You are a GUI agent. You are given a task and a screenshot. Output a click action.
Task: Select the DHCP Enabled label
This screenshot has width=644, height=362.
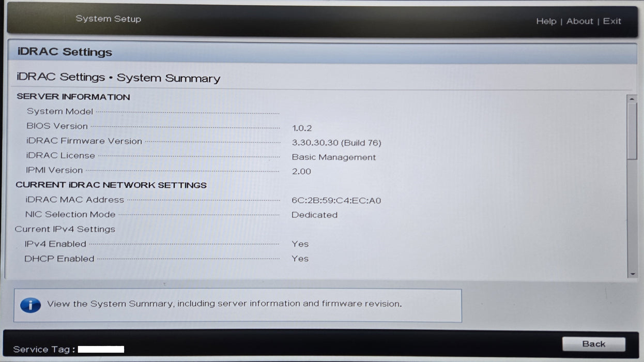pyautogui.click(x=59, y=259)
